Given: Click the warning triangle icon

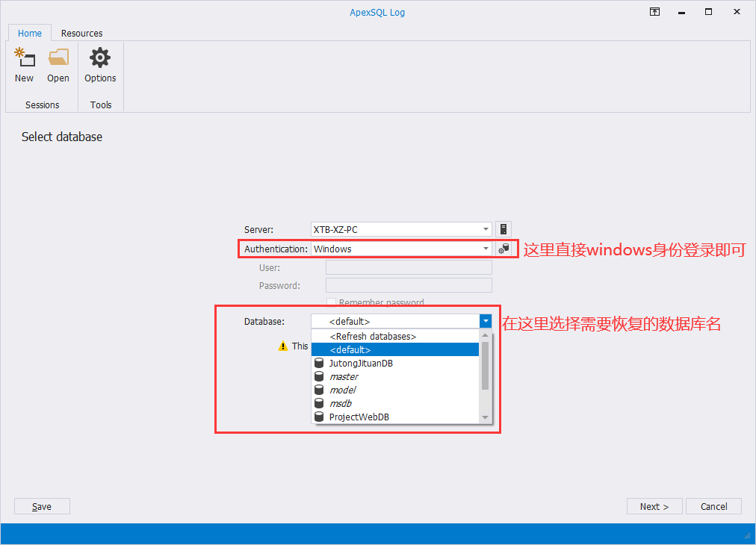Looking at the screenshot, I should pyautogui.click(x=283, y=346).
